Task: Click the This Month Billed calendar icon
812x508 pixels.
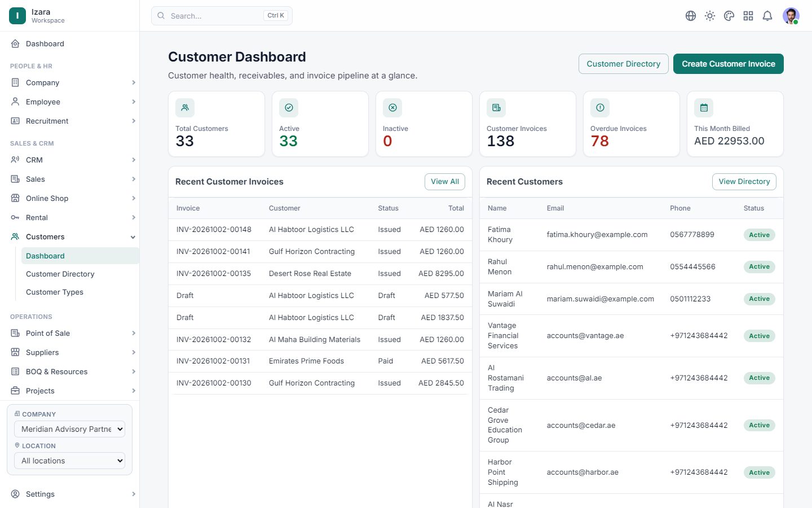Action: click(x=704, y=108)
